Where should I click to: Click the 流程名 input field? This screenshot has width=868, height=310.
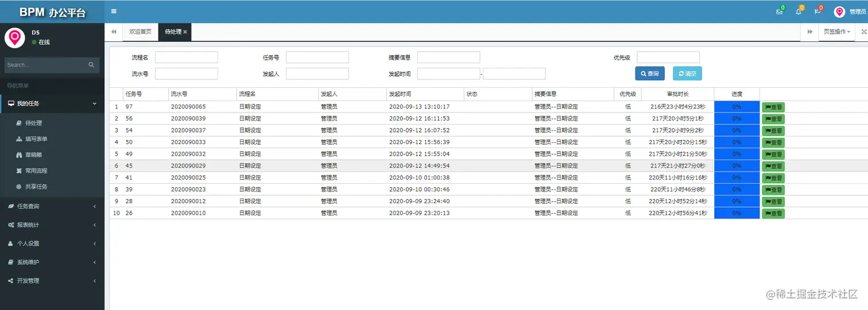(x=187, y=57)
